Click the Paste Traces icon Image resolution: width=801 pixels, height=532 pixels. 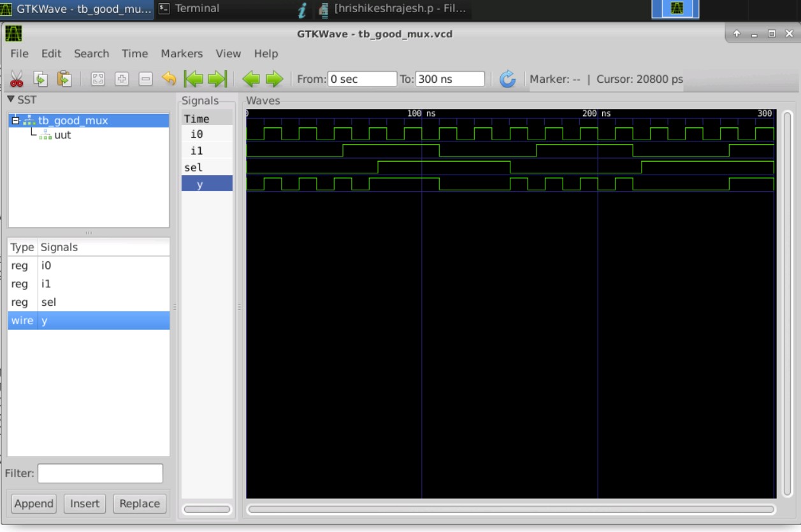pyautogui.click(x=64, y=78)
